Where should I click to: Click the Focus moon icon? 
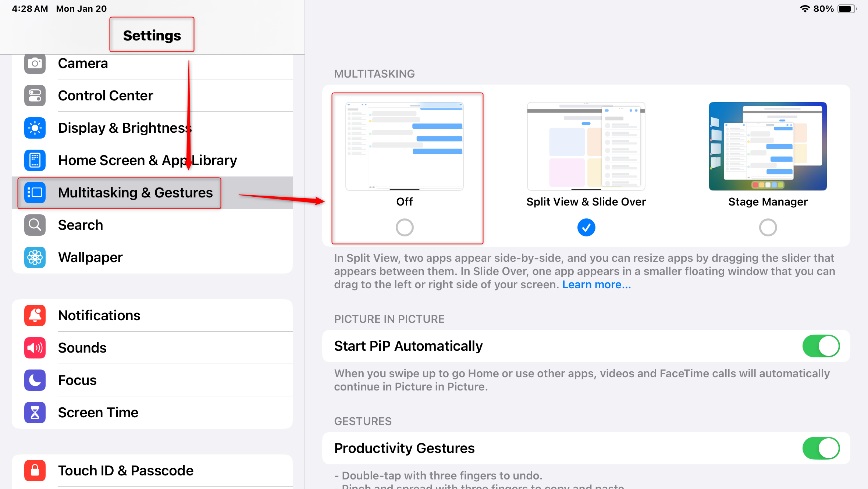(x=35, y=380)
